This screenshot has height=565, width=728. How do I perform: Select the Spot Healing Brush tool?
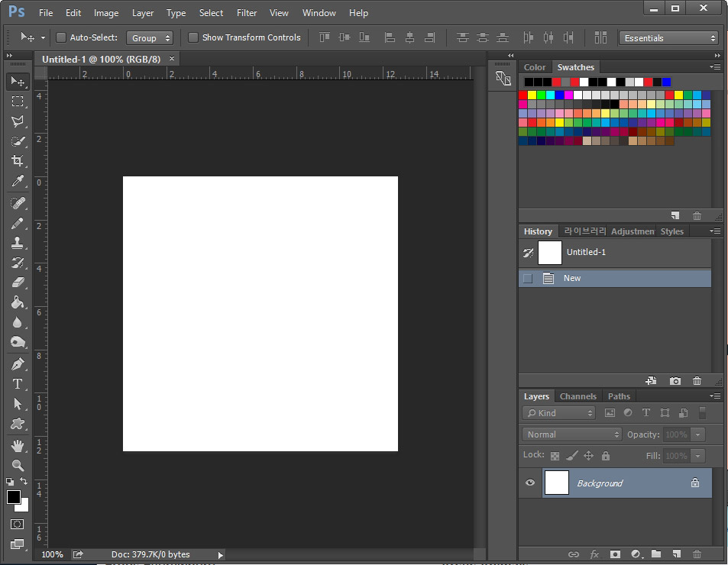pos(18,203)
